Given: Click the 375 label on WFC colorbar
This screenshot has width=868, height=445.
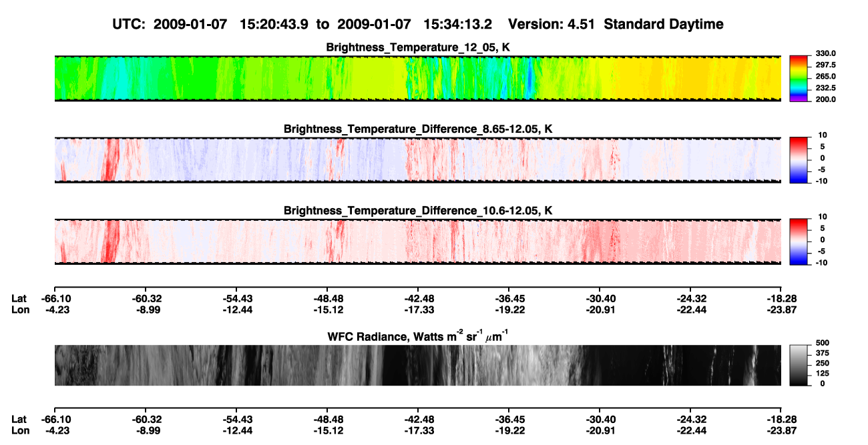Looking at the screenshot, I should (x=821, y=353).
